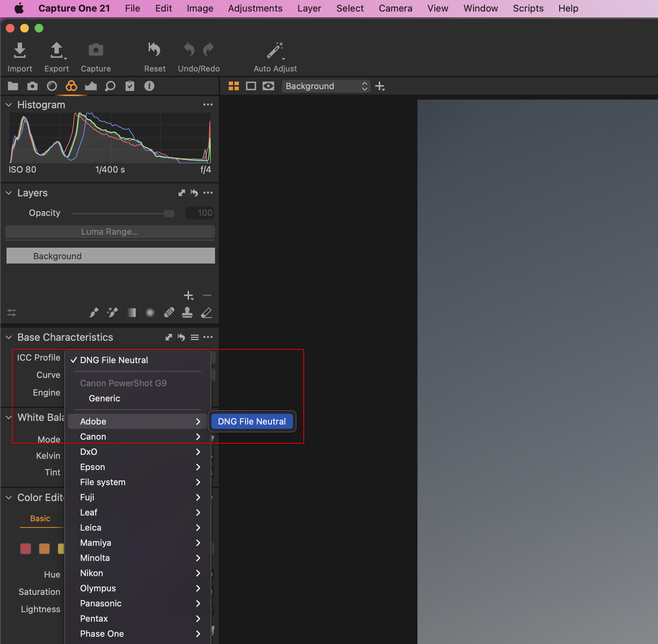Select the Erase Mask eraser tool

[x=206, y=313]
